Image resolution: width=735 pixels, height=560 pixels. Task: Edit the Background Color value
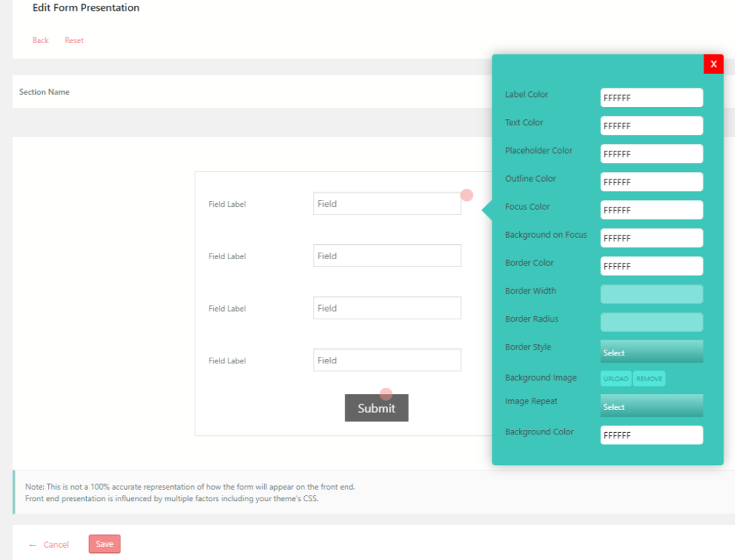coord(651,434)
